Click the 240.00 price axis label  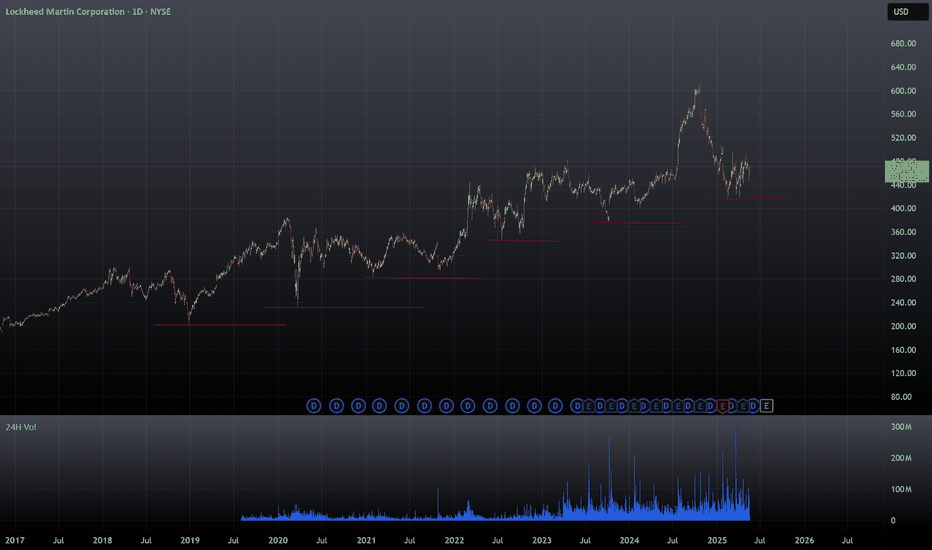click(903, 303)
